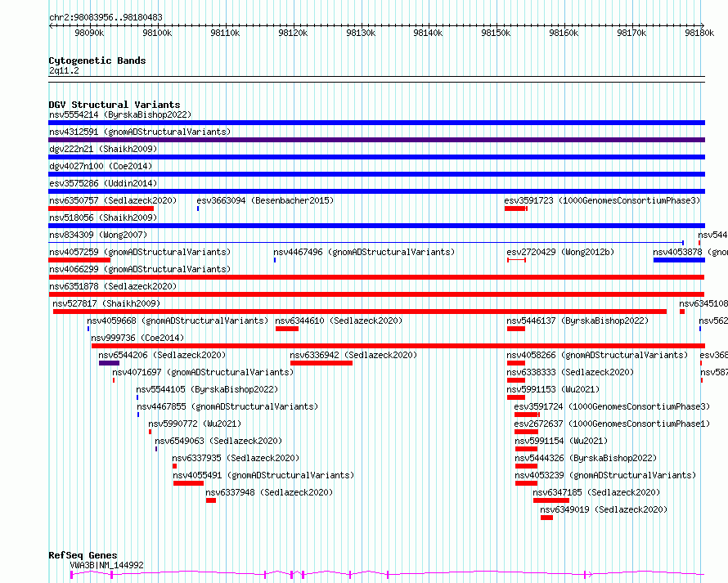Click the 98100k ruler tick label
The image size is (728, 583).
157,33
